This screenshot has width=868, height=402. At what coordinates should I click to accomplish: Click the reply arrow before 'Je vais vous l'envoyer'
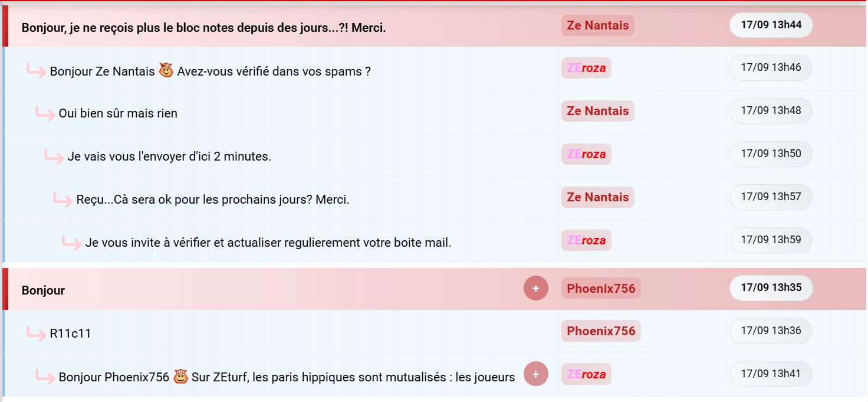coord(54,156)
